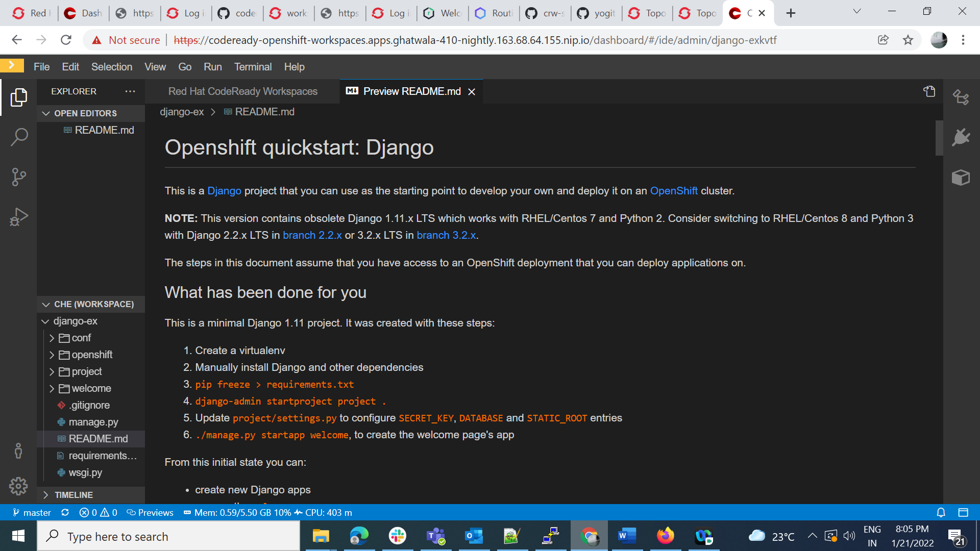Open the Endpoints cube icon on right

(x=961, y=178)
